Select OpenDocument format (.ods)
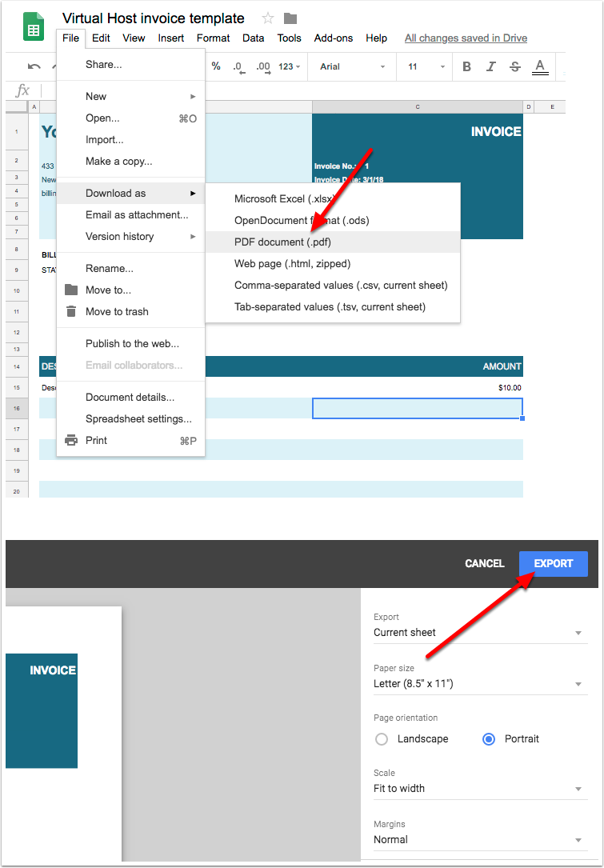Image resolution: width=604 pixels, height=868 pixels. (x=333, y=220)
